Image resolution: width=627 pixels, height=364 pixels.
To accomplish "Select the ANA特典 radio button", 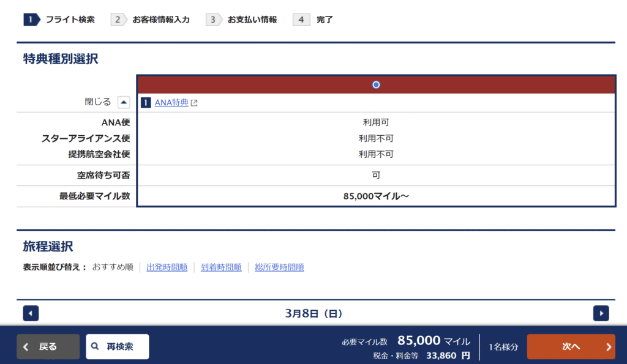I will 376,84.
